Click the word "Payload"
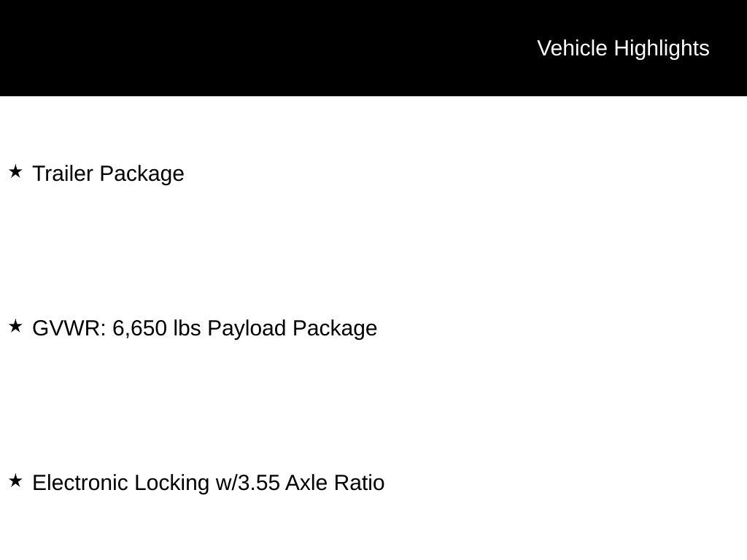The width and height of the screenshot is (747, 560). point(247,328)
